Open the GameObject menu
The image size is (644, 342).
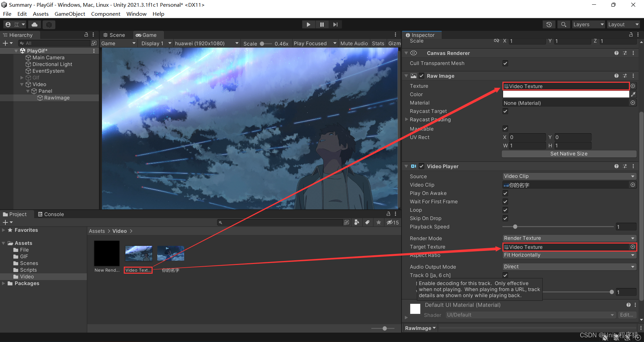(x=70, y=14)
